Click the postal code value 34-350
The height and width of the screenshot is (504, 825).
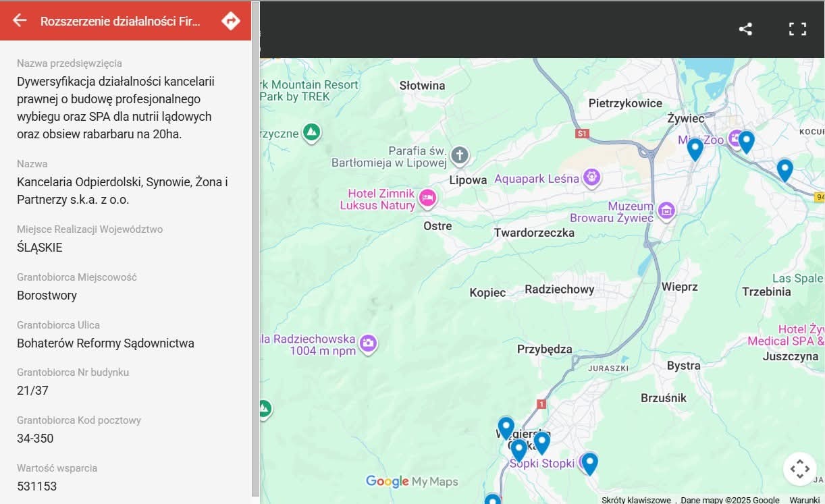[35, 439]
